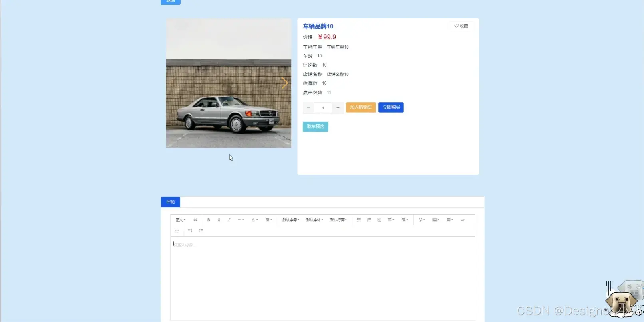The width and height of the screenshot is (644, 322).
Task: Click the product title 车辆品牌10
Action: [318, 26]
